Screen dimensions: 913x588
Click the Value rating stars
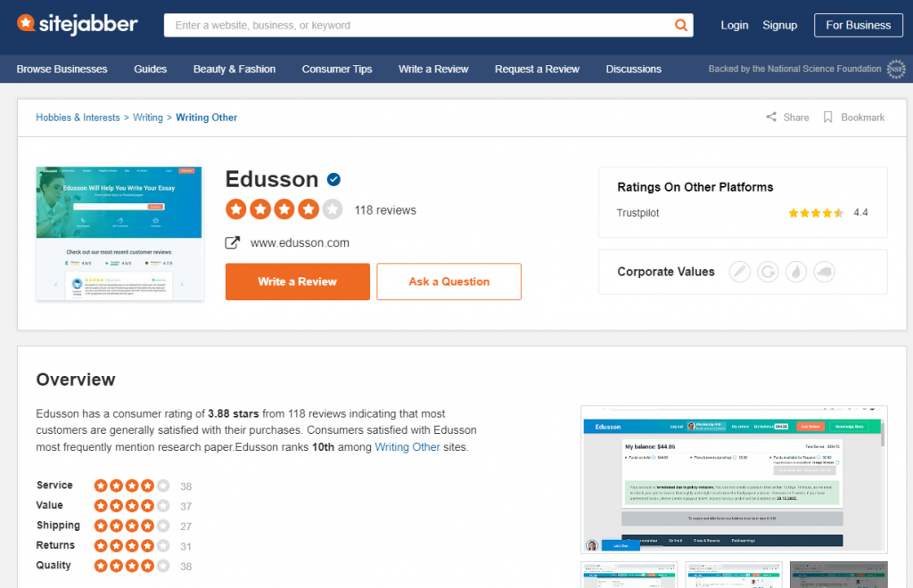click(132, 505)
